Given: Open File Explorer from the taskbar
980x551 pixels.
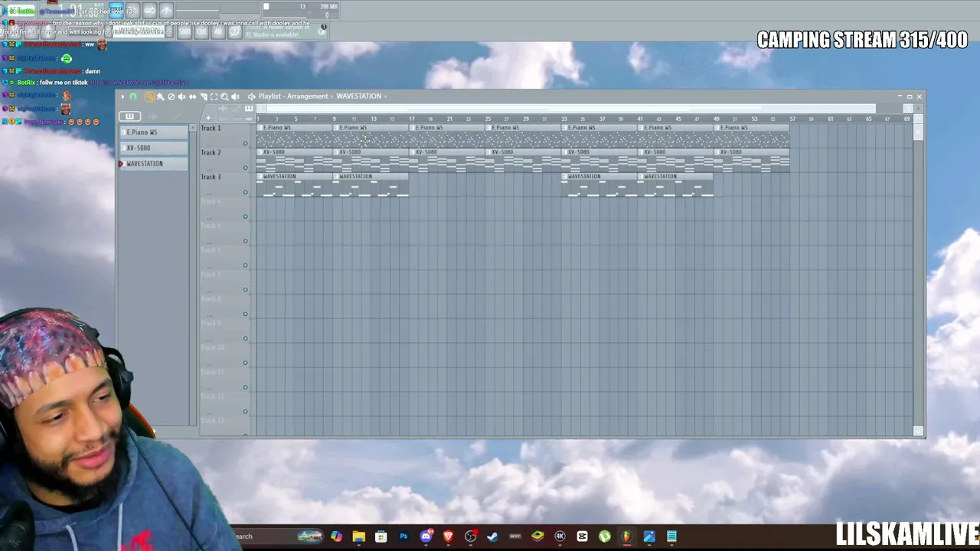Looking at the screenshot, I should pyautogui.click(x=359, y=536).
